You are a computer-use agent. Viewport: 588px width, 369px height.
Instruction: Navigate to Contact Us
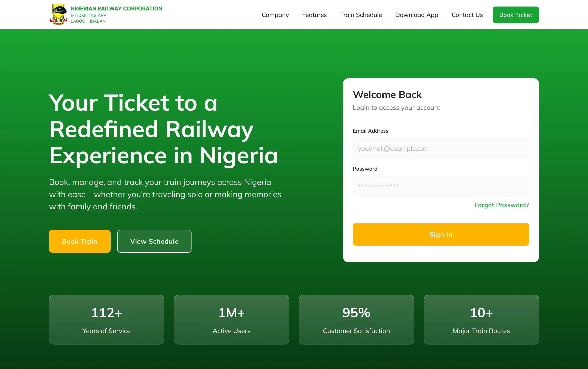point(467,15)
